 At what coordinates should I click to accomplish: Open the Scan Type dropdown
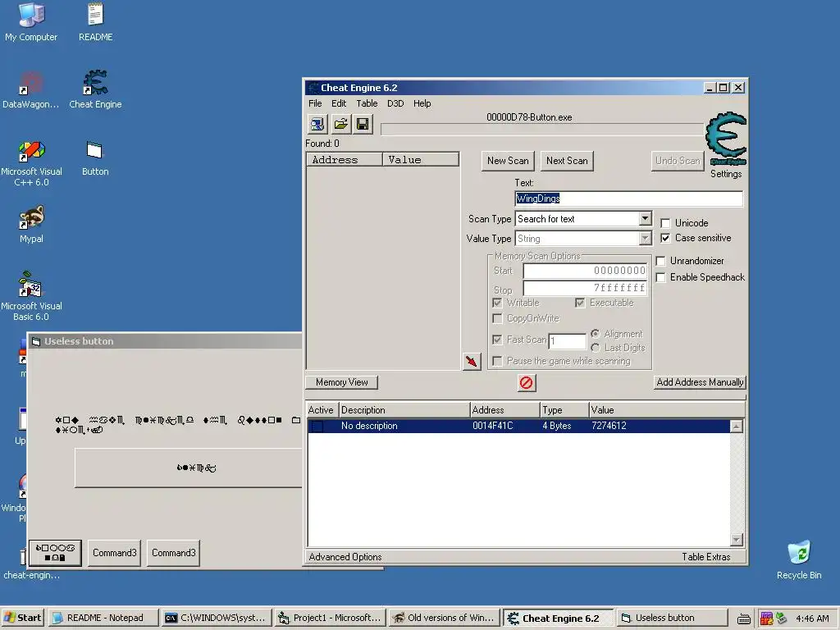(645, 218)
